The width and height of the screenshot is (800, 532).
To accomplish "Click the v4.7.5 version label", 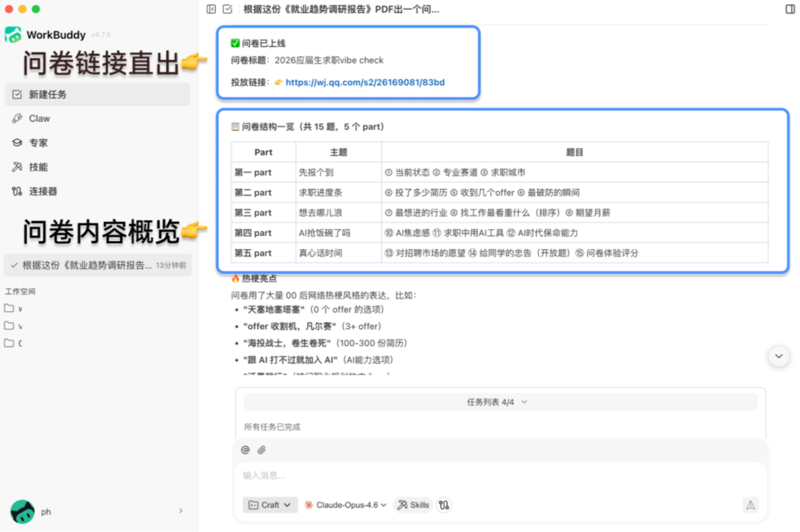I will [x=101, y=35].
